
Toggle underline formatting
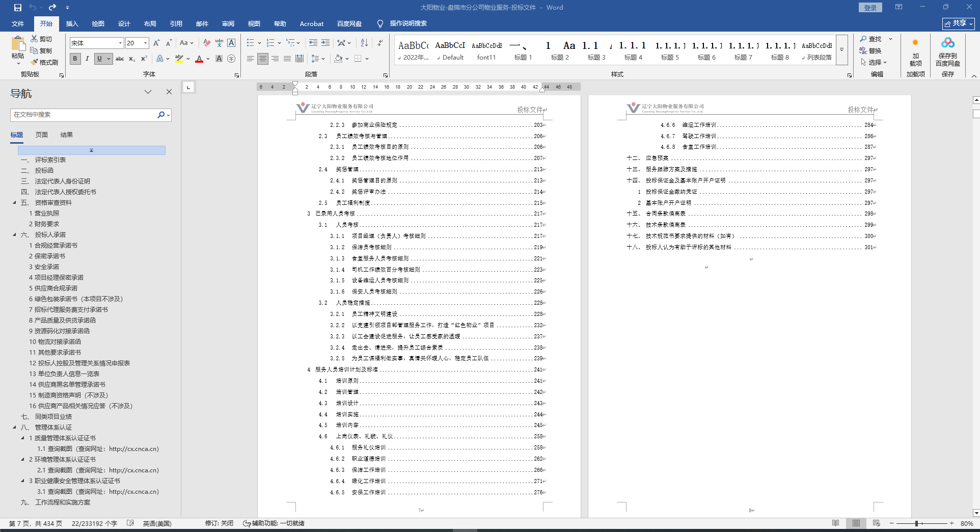[x=99, y=59]
